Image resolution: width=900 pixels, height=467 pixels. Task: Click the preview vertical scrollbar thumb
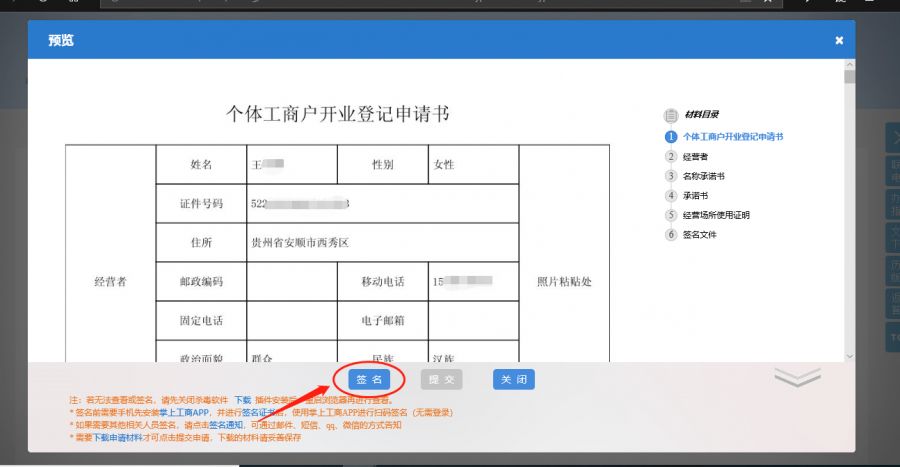coord(849,77)
